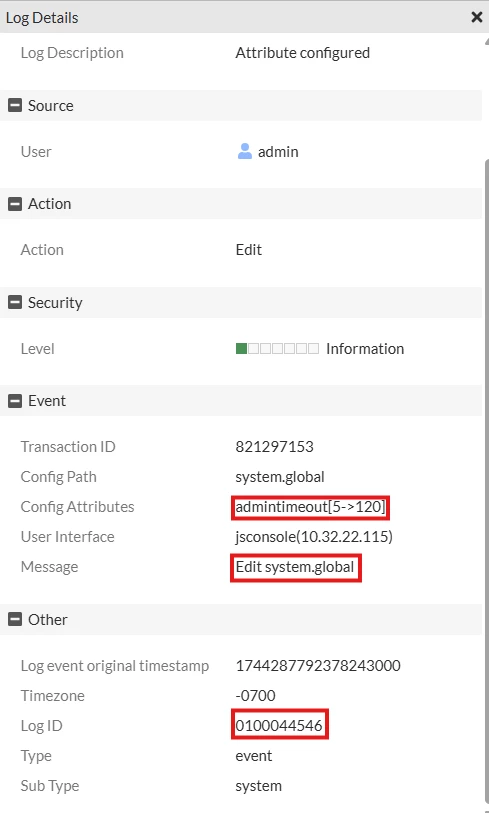
Task: Collapse the Other section minus icon
Action: coord(15,619)
